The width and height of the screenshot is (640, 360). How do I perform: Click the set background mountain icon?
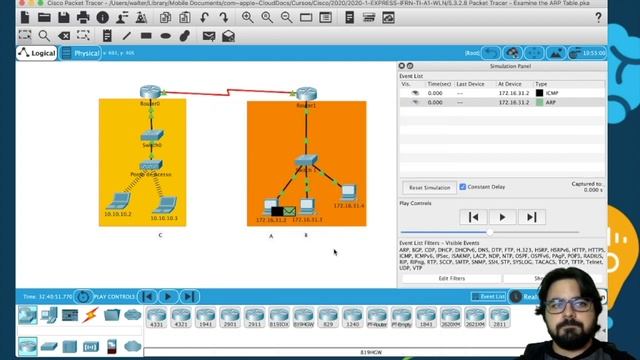[x=556, y=53]
